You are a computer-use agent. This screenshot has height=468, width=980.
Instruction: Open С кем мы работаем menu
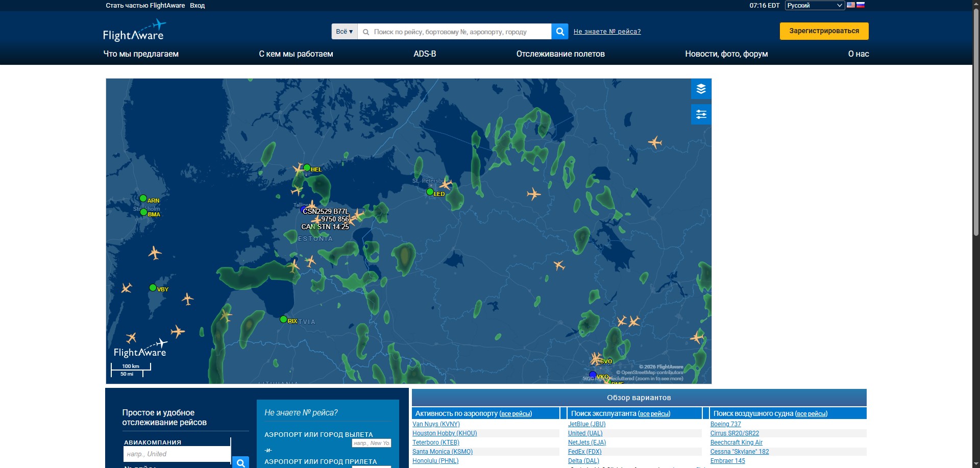[296, 54]
